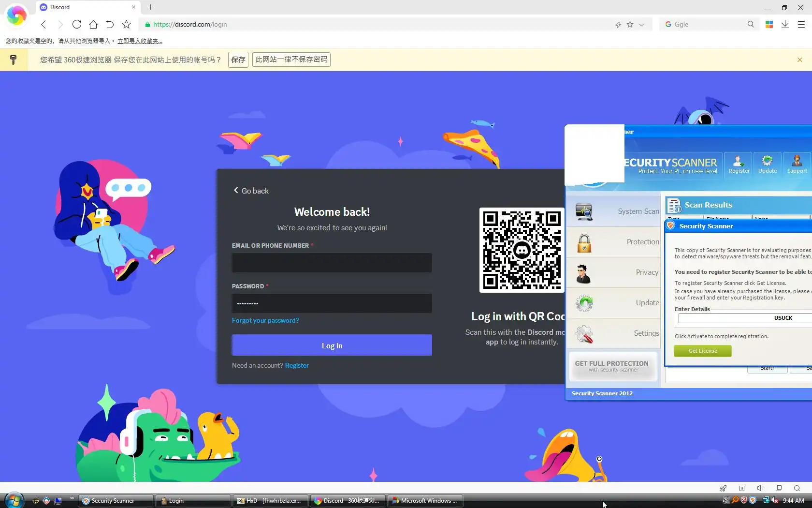The image size is (812, 508).
Task: Click the search magnifier in the search box
Action: [751, 24]
